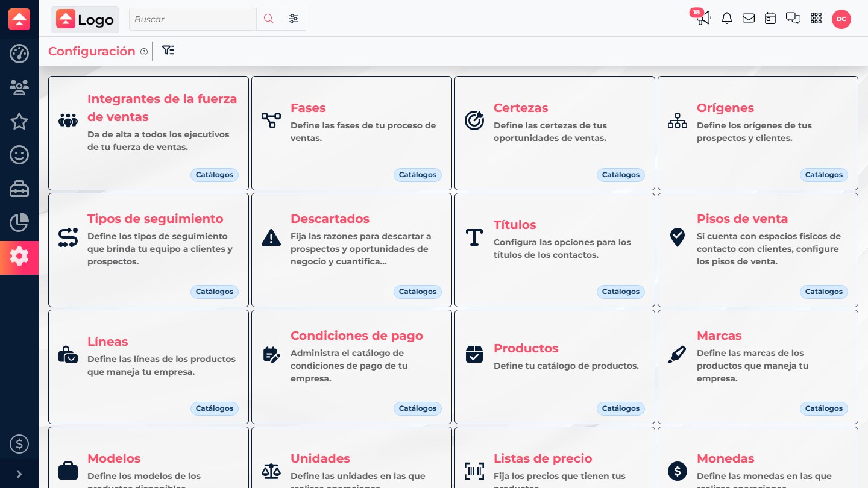Image resolution: width=868 pixels, height=488 pixels.
Task: Open the Condiciones de pago card
Action: (351, 367)
